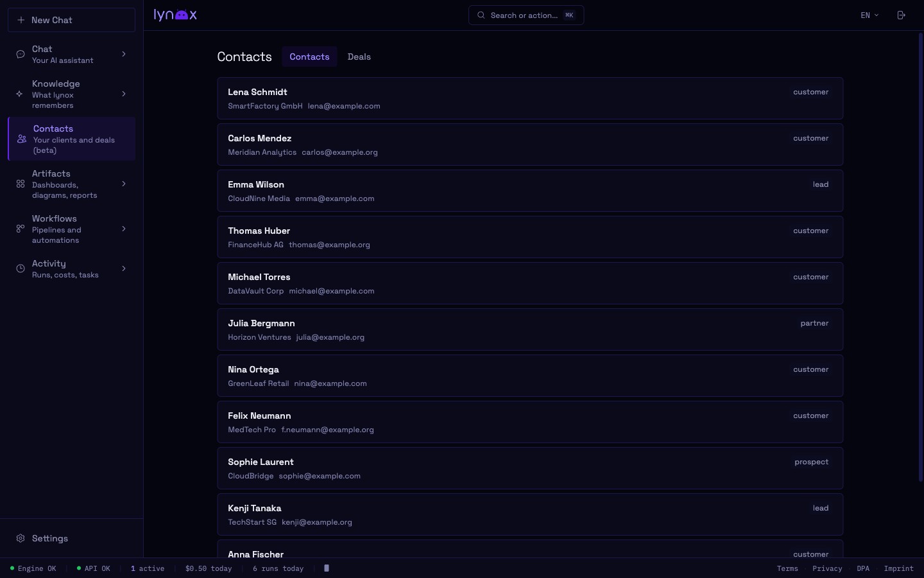Click the Settings gear icon
This screenshot has width=924, height=578.
pyautogui.click(x=21, y=538)
